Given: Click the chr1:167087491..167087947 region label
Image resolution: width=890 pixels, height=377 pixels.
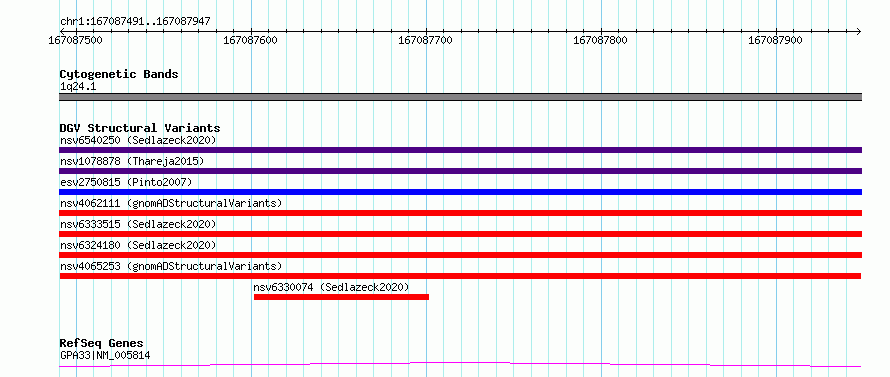Looking at the screenshot, I should (x=135, y=22).
